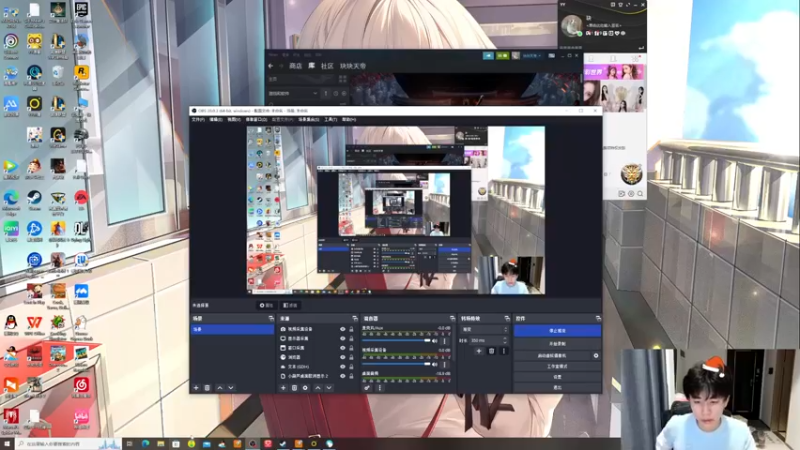Switch Steam library to the grid view icon
The image size is (800, 450).
[x=343, y=79]
